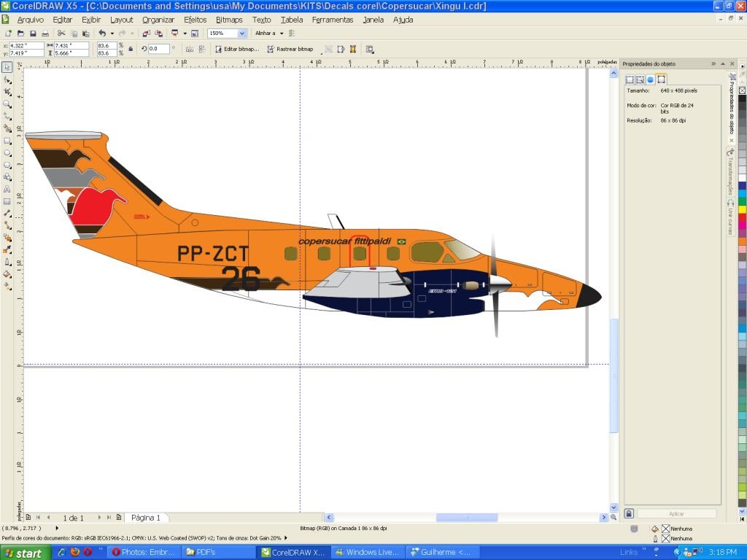Open the Arquivo menu
747x560 pixels.
(31, 20)
